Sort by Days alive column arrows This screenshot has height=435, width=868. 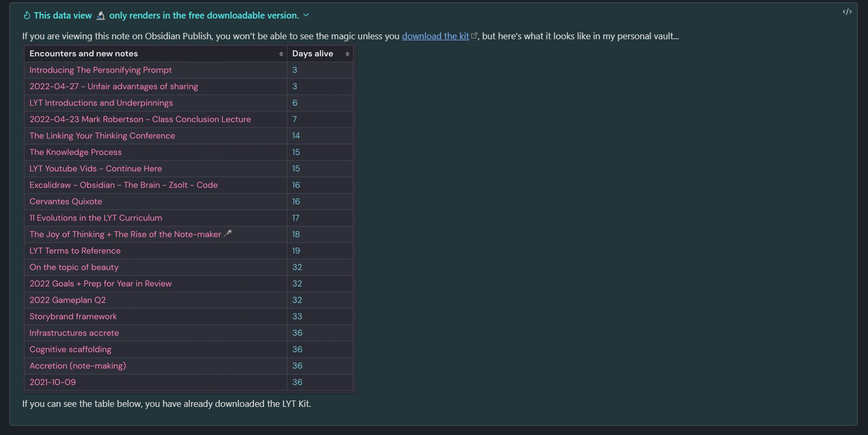click(x=347, y=54)
